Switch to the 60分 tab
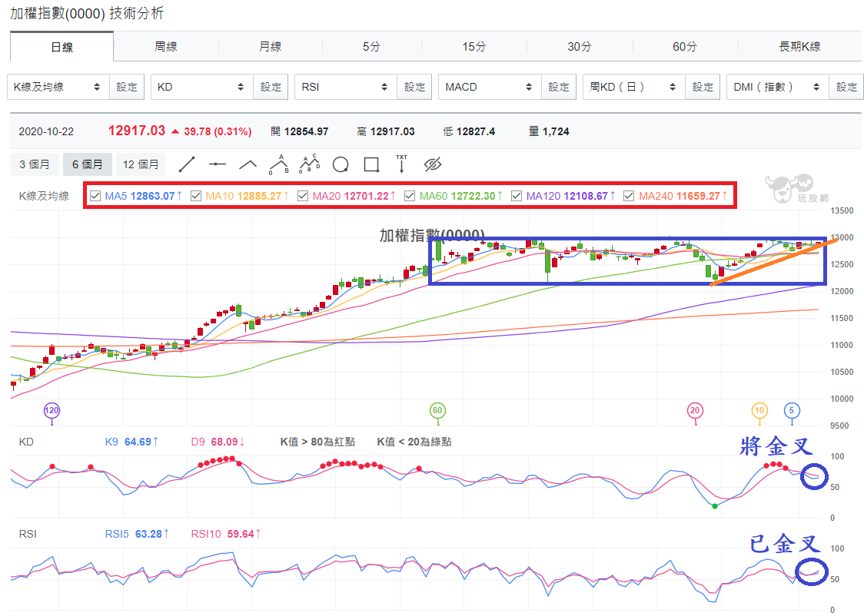 pyautogui.click(x=684, y=46)
